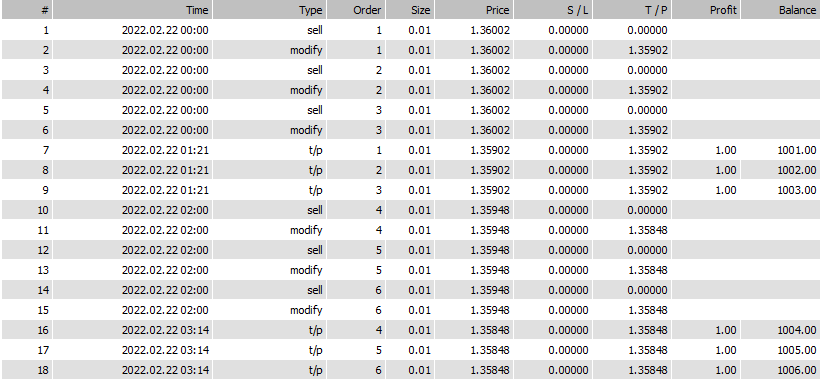Viewport: 822px width, 379px height.
Task: Click row number 18 in # column
Action: [x=43, y=370]
